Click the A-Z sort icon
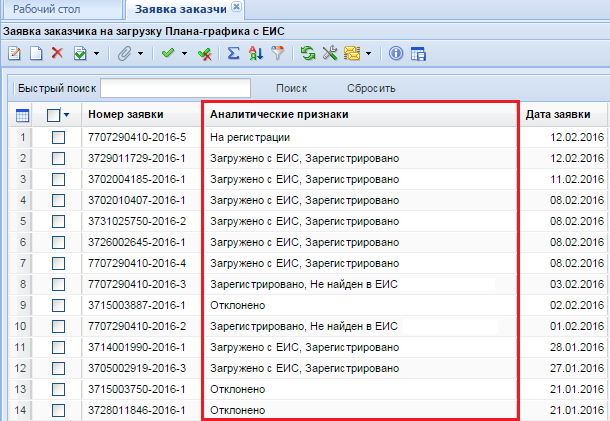This screenshot has width=610, height=421. pyautogui.click(x=254, y=53)
